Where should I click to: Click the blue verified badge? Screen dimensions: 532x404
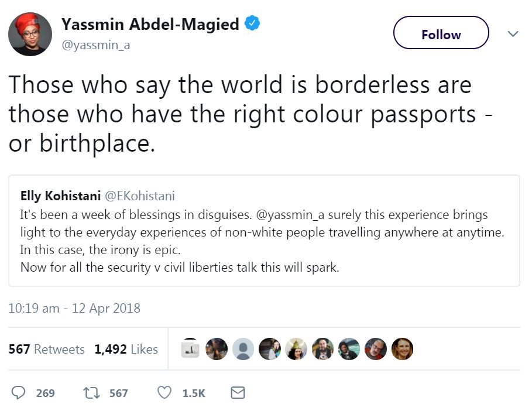252,24
